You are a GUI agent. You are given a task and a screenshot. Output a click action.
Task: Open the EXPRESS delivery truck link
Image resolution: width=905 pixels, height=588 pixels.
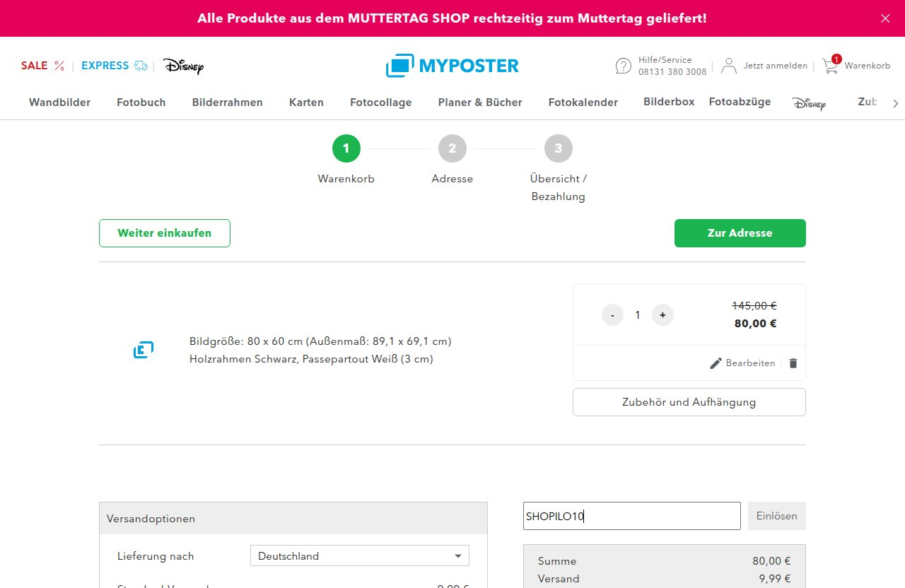click(x=114, y=66)
